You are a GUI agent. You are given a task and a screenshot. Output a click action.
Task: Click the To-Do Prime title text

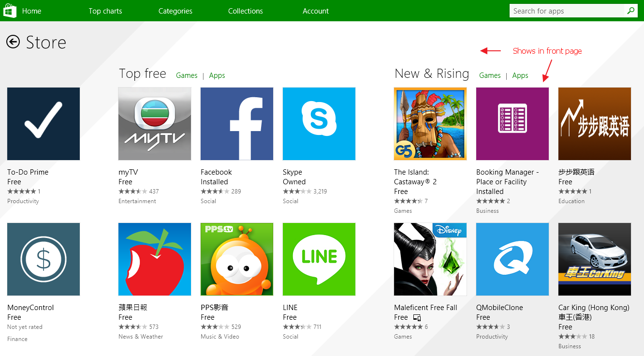click(28, 172)
